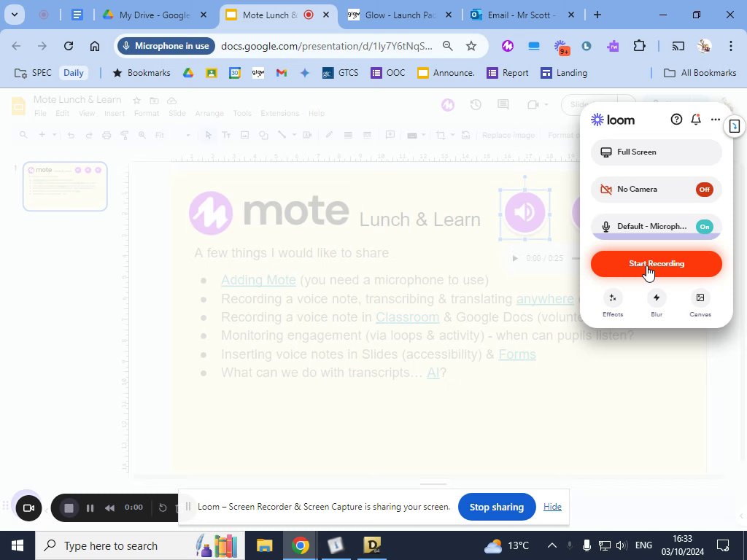The width and height of the screenshot is (747, 560).
Task: Open the Report bookmark
Action: point(508,73)
